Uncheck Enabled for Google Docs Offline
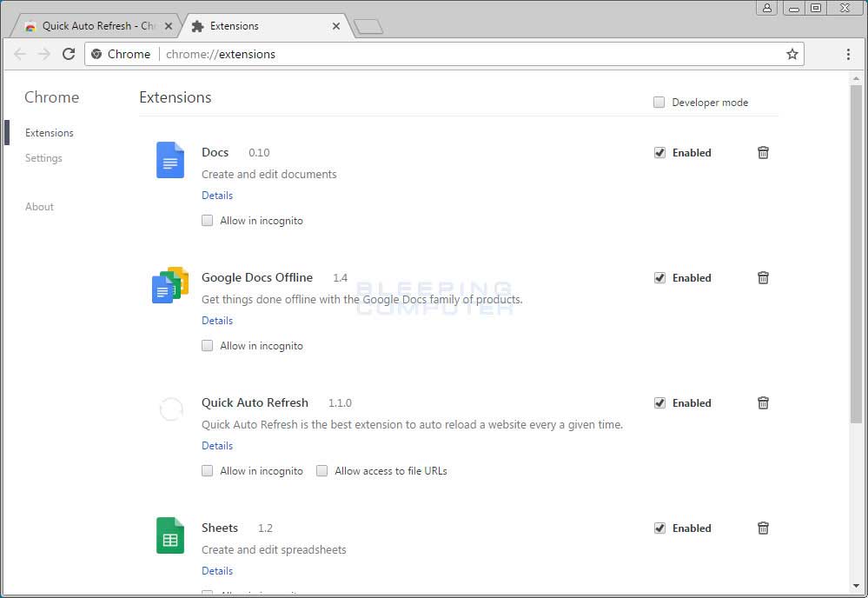This screenshot has height=598, width=868. [x=659, y=277]
